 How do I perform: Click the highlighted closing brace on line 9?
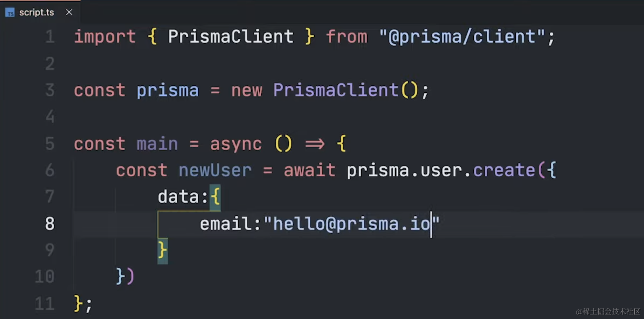click(162, 250)
